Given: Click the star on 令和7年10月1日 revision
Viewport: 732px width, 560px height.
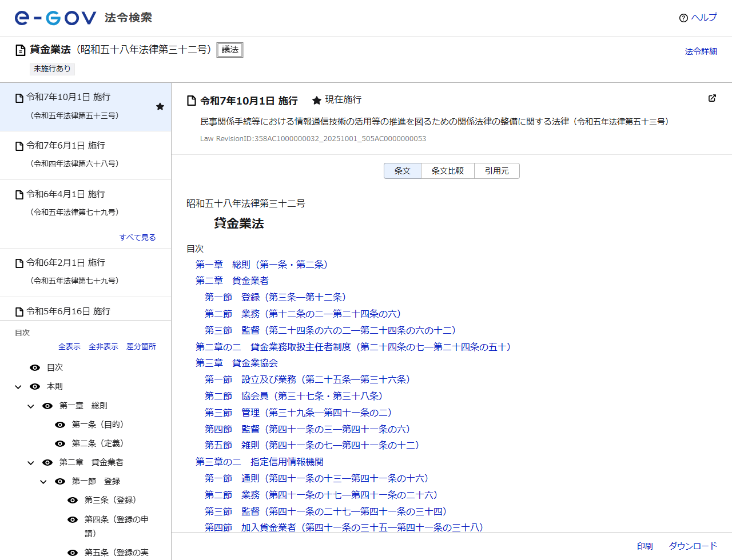Looking at the screenshot, I should [x=160, y=107].
